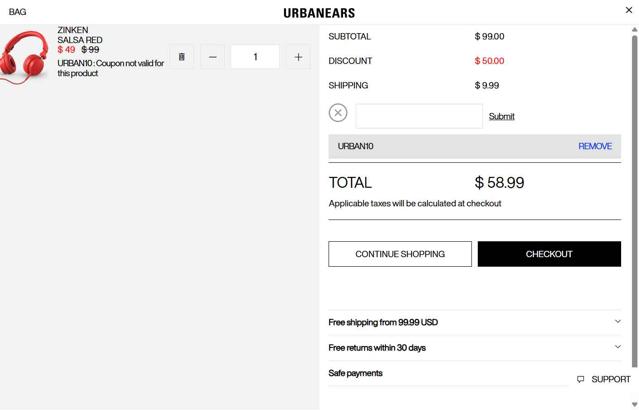Delete the Zinken item with trash icon
Screen dimensions: 639x410
coord(182,57)
